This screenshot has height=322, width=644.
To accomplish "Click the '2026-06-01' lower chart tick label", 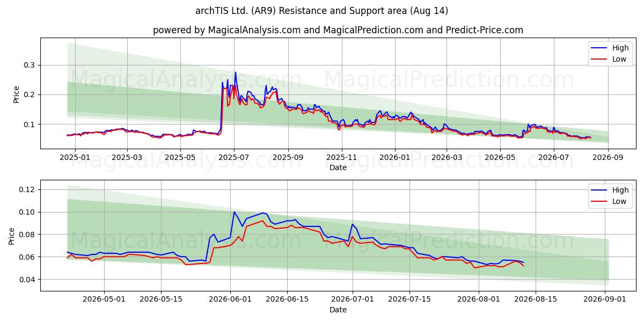I will coord(231,299).
